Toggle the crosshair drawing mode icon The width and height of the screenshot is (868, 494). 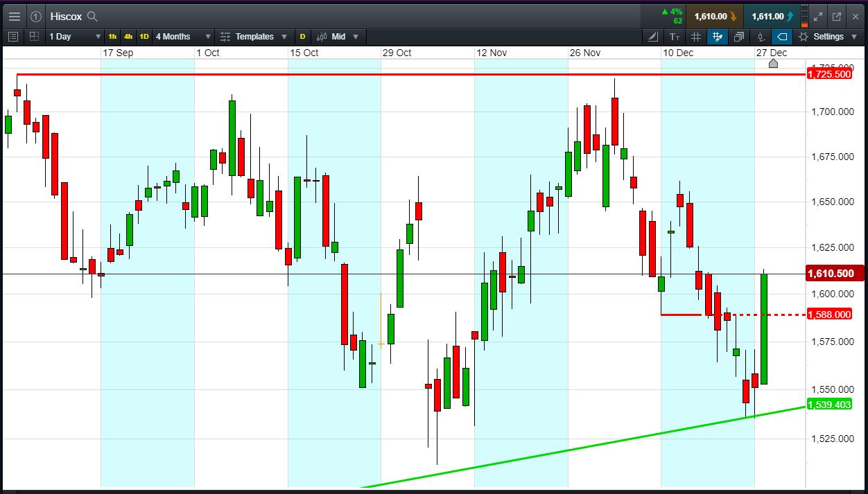tap(718, 36)
